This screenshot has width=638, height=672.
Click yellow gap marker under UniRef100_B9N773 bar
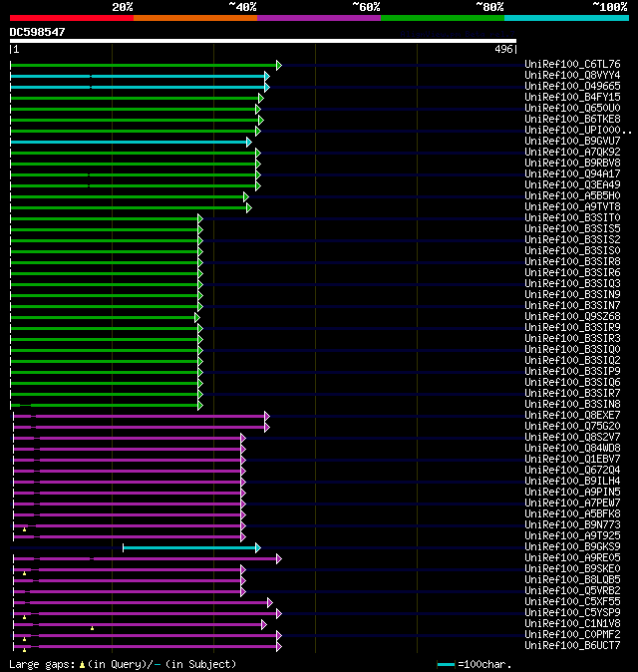coord(24,529)
